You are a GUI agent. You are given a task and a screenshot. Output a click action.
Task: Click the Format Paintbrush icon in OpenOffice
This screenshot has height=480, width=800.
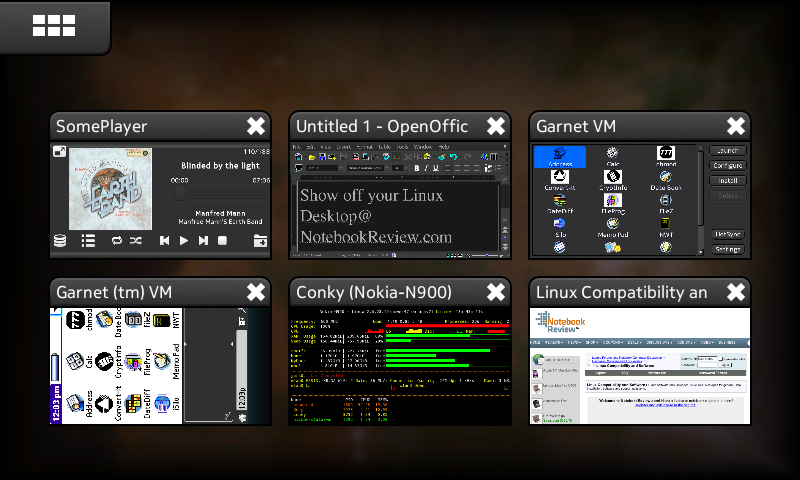tap(442, 157)
